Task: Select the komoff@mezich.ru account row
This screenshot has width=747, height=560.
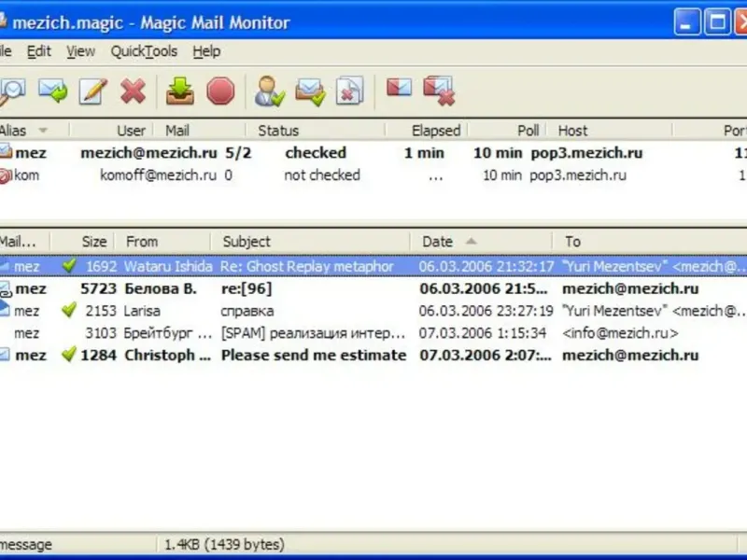Action: pos(373,175)
